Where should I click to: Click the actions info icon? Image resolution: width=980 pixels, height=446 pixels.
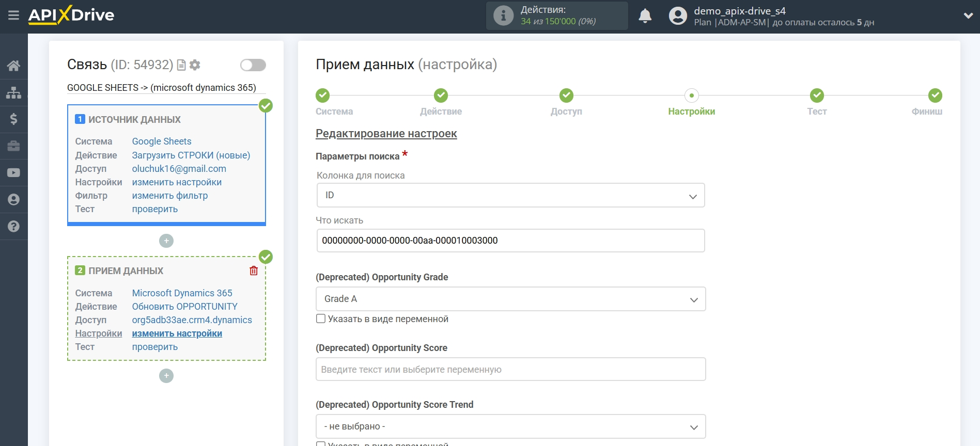(x=503, y=15)
